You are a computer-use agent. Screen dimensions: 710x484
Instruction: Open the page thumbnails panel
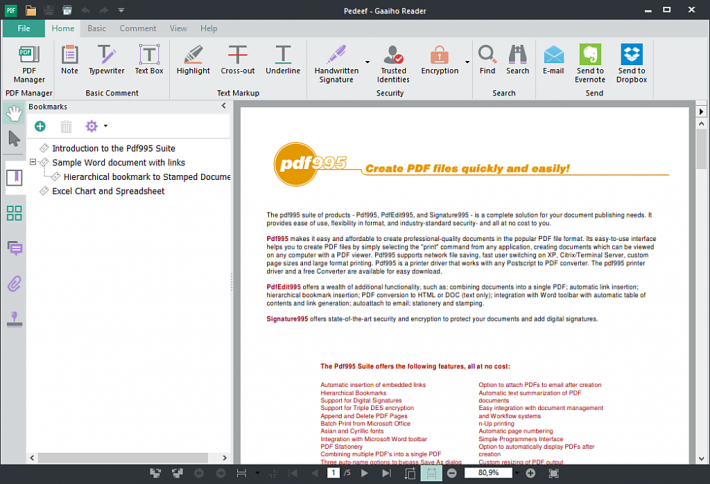click(14, 213)
